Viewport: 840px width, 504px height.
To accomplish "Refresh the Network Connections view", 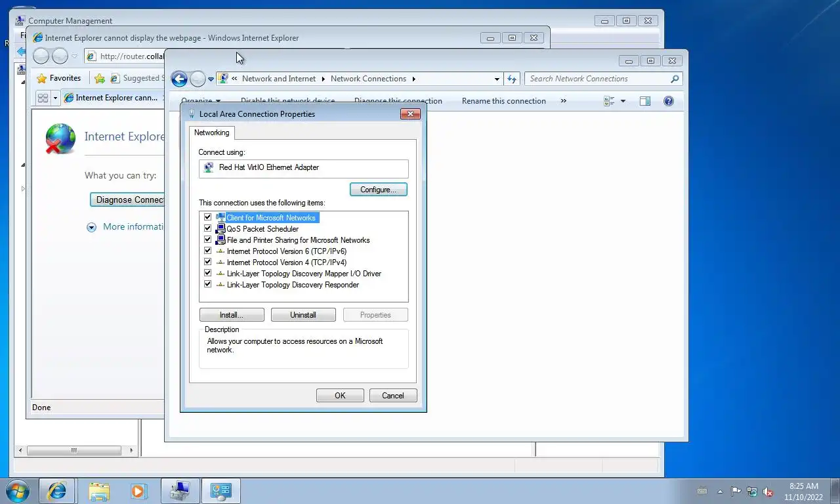I will [512, 79].
